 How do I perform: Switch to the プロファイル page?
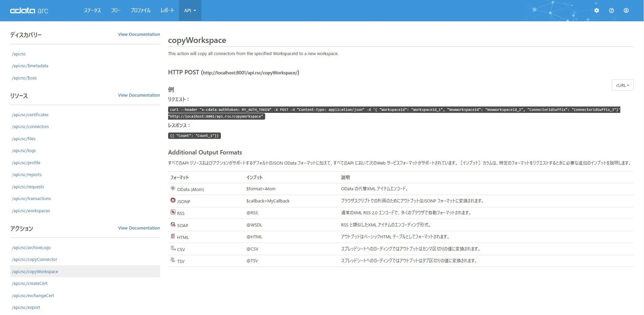[140, 10]
